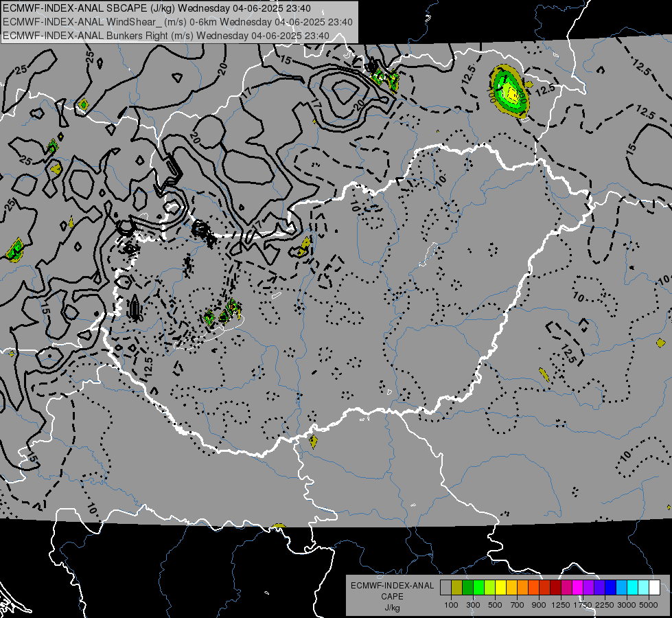Click the Bunkers Right title line
Screen dimensions: 672x618
166,36
